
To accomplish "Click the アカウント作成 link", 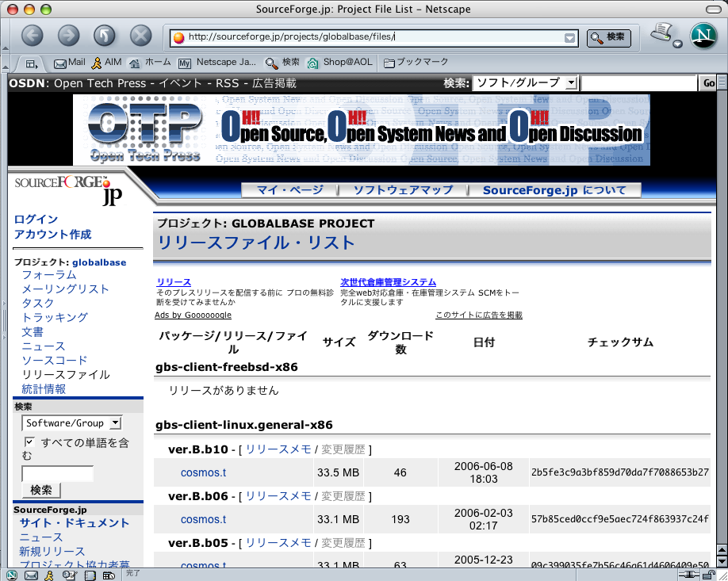I will pyautogui.click(x=52, y=235).
